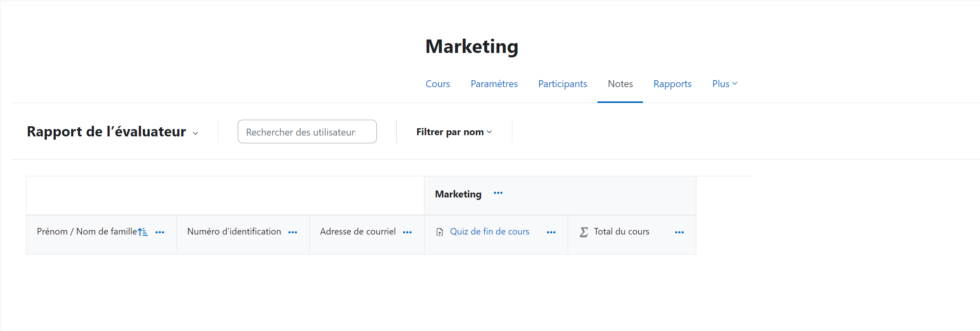Click the sigma icon beside Total du cours
The image size is (980, 331).
point(584,232)
